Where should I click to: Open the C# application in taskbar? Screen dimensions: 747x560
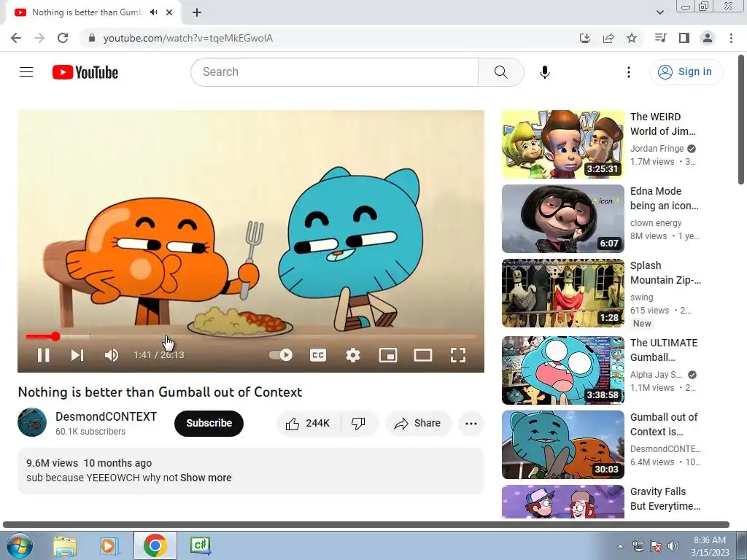coord(200,545)
